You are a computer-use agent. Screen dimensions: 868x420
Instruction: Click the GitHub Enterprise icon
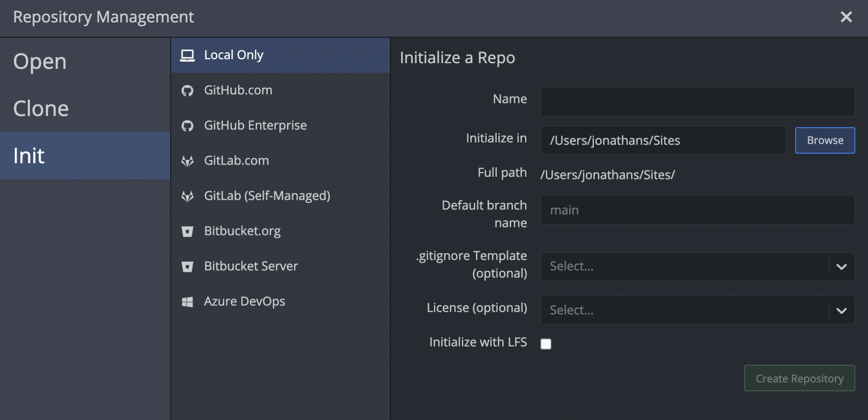click(x=187, y=126)
